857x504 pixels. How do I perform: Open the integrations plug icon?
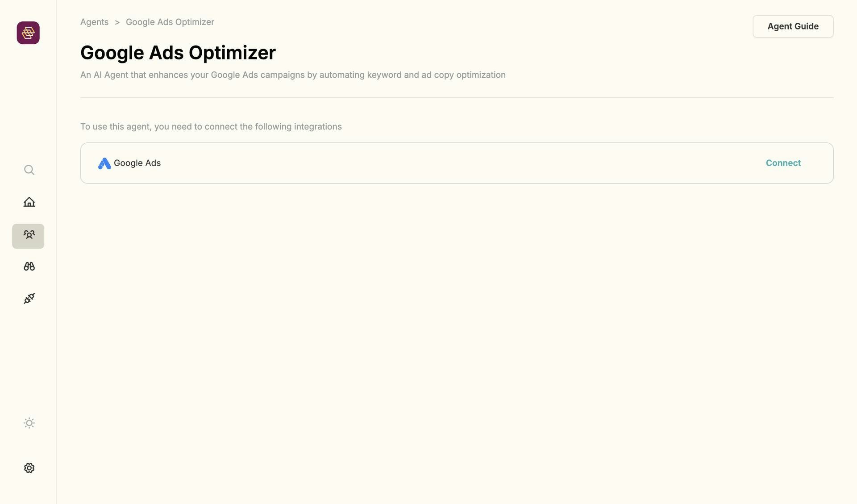click(x=29, y=298)
